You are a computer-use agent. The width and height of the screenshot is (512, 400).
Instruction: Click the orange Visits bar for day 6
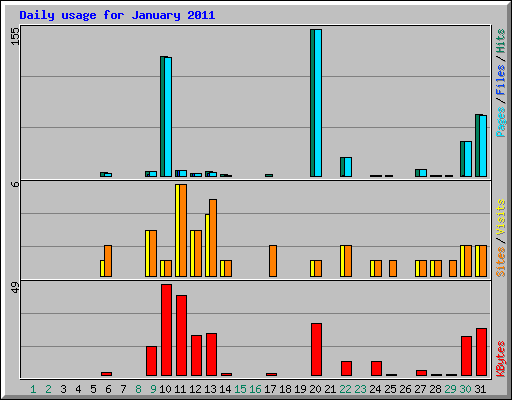(x=108, y=261)
